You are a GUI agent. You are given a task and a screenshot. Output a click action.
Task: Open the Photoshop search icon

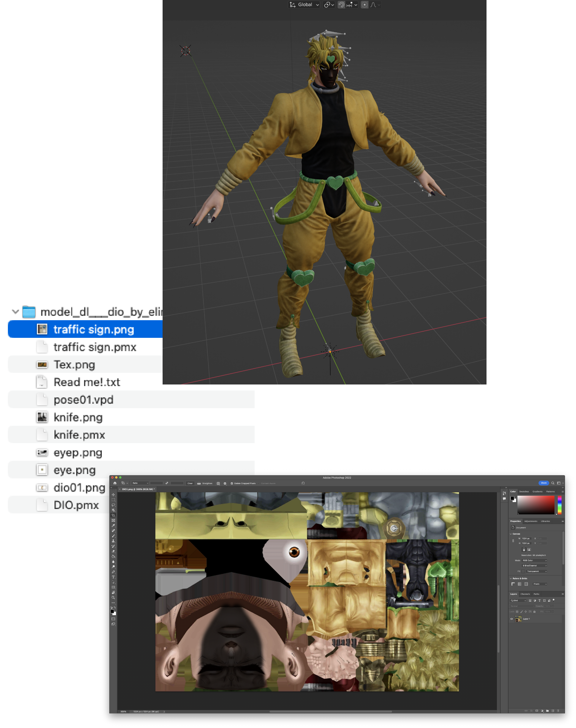[x=553, y=483]
